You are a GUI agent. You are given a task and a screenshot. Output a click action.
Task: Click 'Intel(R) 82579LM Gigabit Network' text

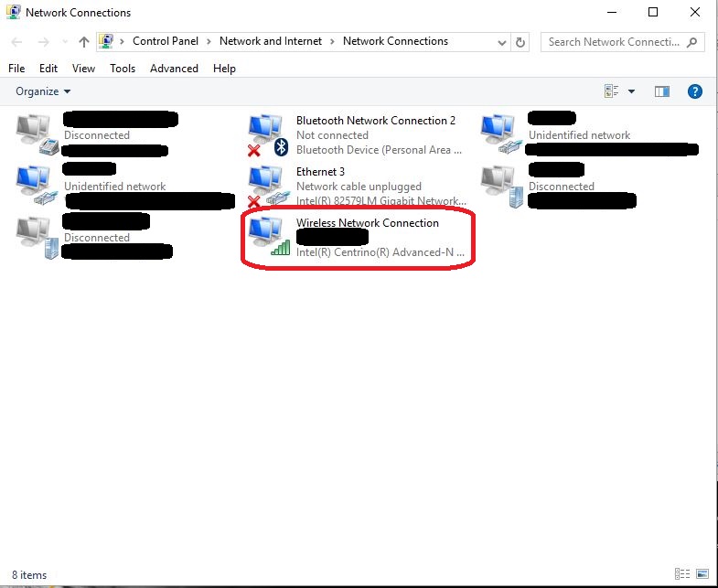coord(381,200)
